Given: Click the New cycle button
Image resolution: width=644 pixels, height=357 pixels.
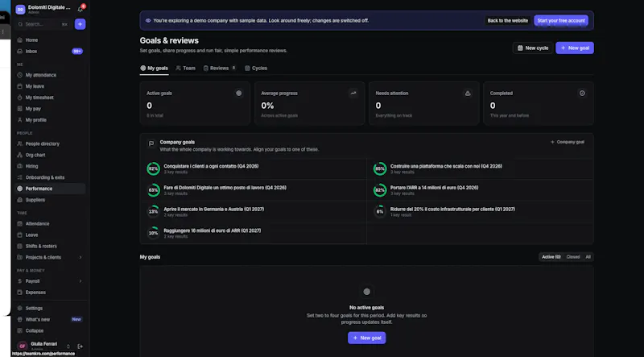Looking at the screenshot, I should [x=533, y=48].
